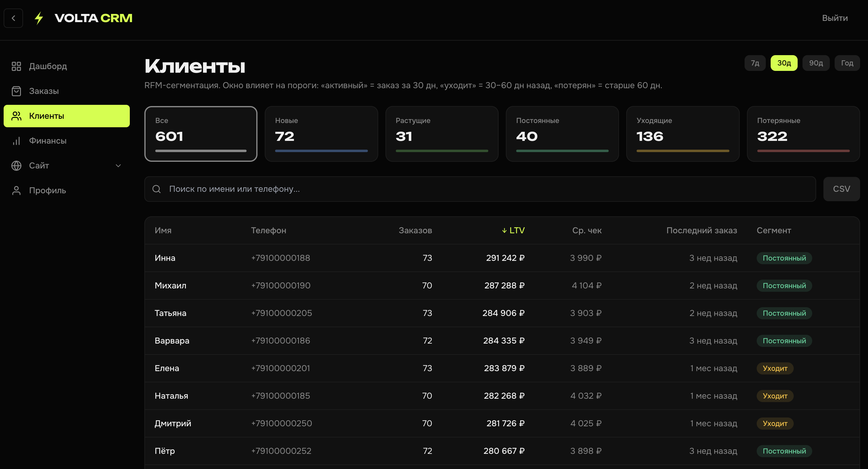Click the back arrow button in header
The height and width of the screenshot is (469, 868).
coord(13,18)
